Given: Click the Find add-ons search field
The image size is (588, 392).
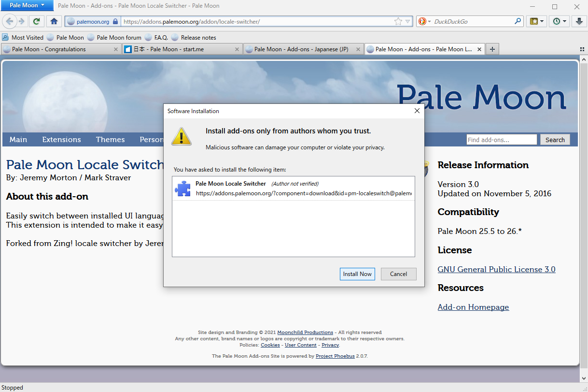Looking at the screenshot, I should (x=501, y=139).
